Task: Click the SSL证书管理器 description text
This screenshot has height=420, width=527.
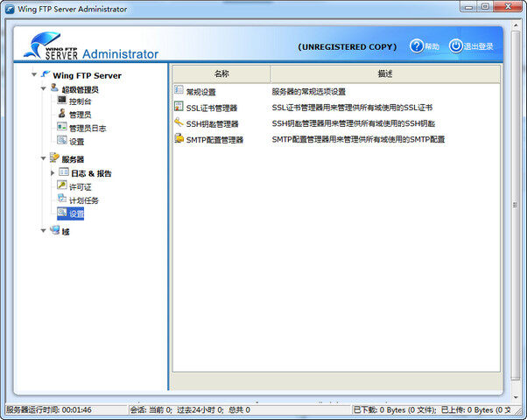Action: (x=352, y=108)
